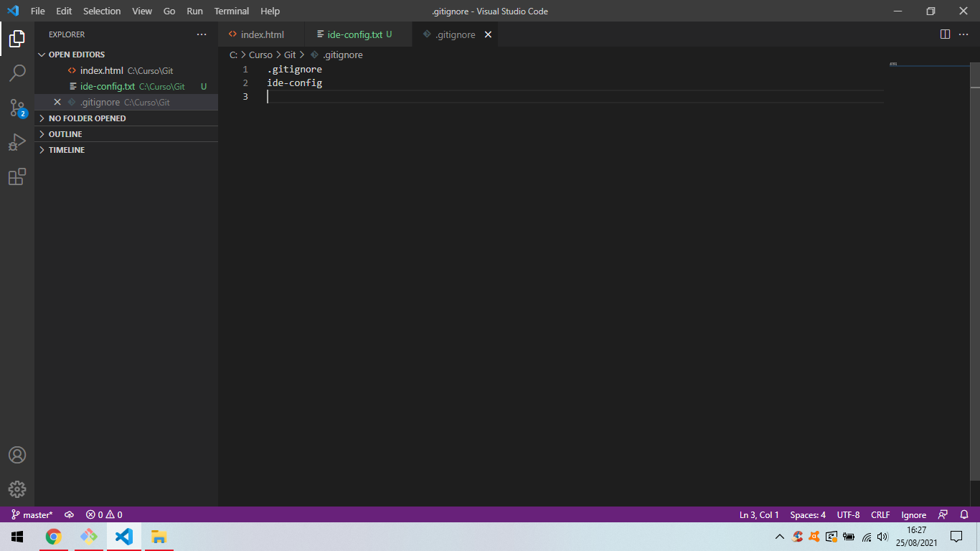The width and height of the screenshot is (980, 551).
Task: Open File Explorer from the taskbar
Action: point(159,537)
